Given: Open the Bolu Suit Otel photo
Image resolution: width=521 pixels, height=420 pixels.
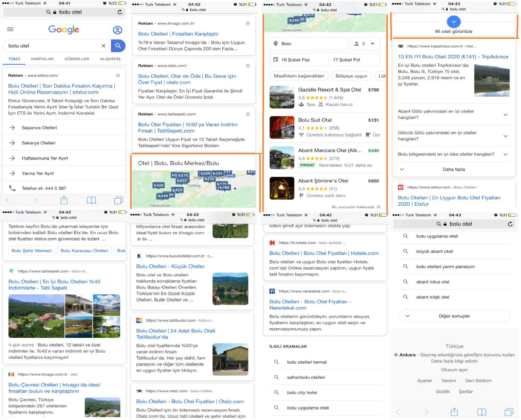Looking at the screenshot, I should coord(282,127).
